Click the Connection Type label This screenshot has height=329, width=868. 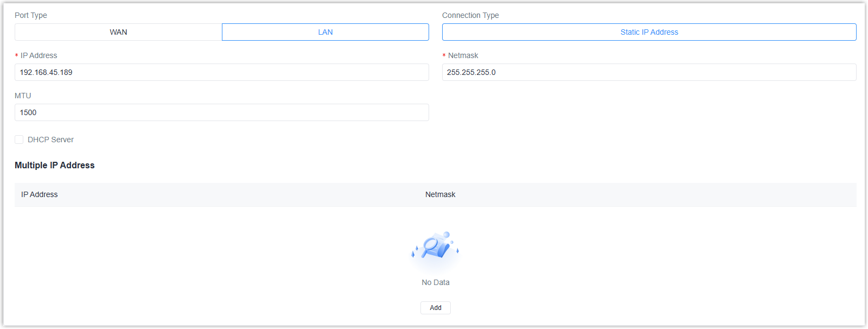[470, 15]
